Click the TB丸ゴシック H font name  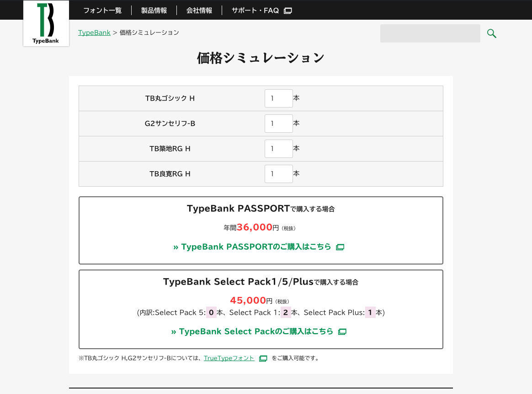click(x=170, y=98)
